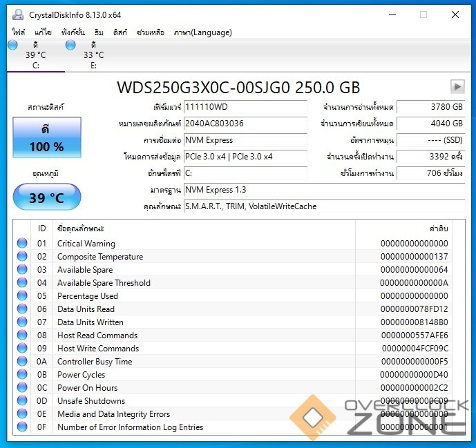
Task: Click raw value 0000000557AFE6
Action: click(415, 335)
